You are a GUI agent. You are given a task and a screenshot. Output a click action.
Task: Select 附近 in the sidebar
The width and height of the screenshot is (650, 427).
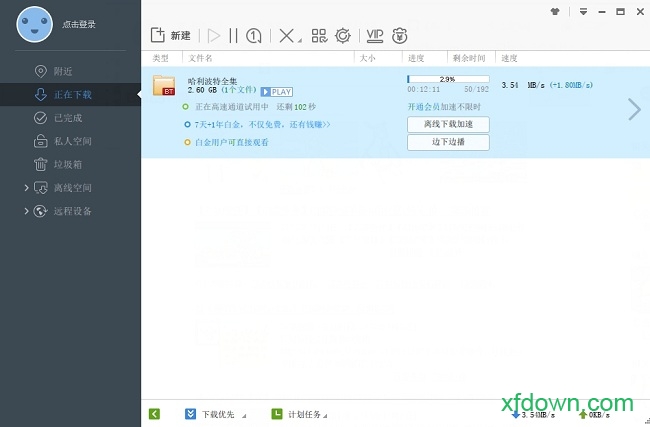70,71
